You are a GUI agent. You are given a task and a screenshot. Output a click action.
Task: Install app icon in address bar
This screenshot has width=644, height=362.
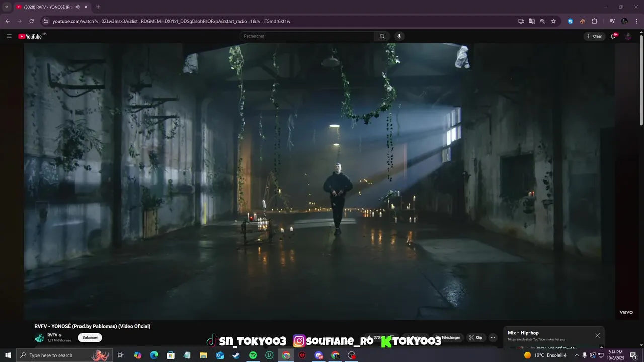521,21
